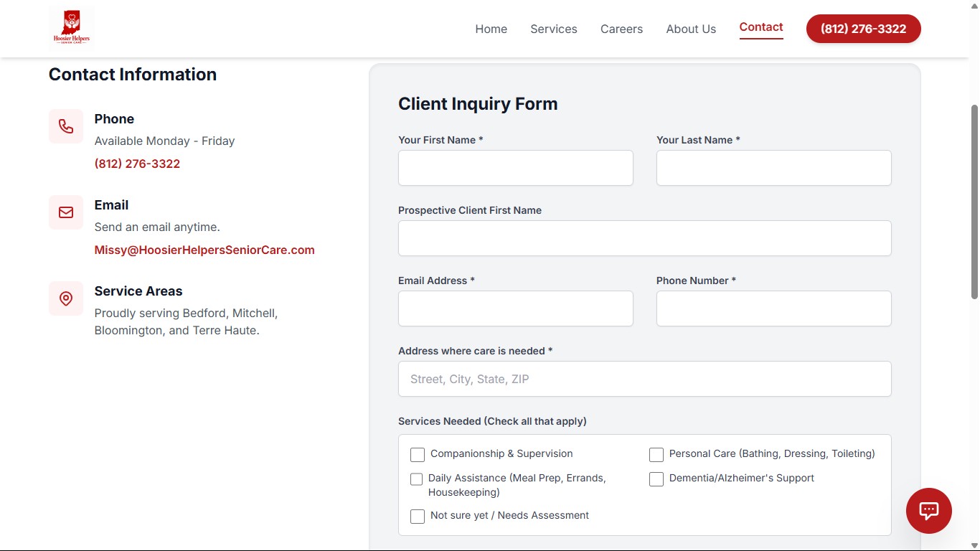
Task: Open the Services menu item
Action: coord(554,29)
